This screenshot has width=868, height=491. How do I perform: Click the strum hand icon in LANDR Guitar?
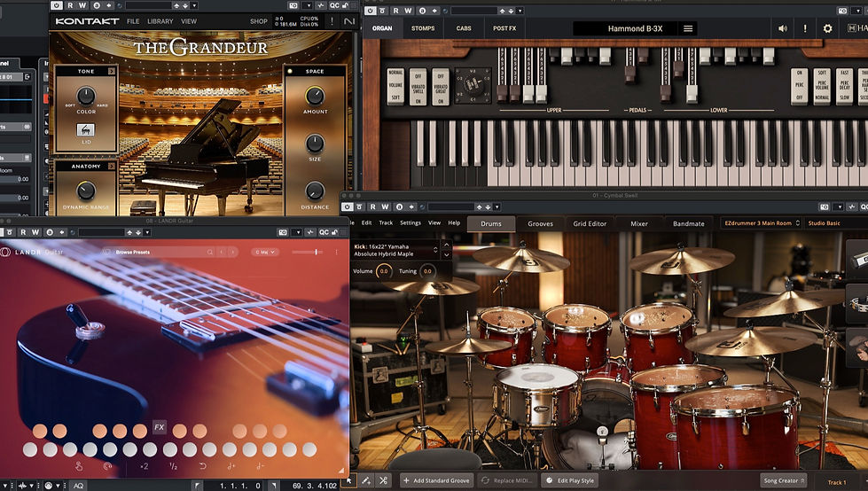79,466
